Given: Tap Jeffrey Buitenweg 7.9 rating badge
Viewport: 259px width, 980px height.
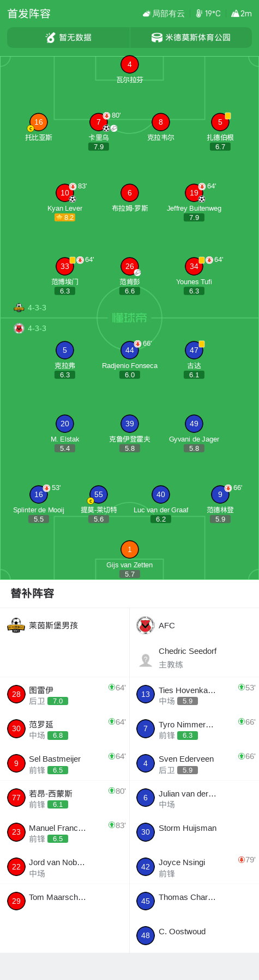Looking at the screenshot, I should pyautogui.click(x=194, y=217).
